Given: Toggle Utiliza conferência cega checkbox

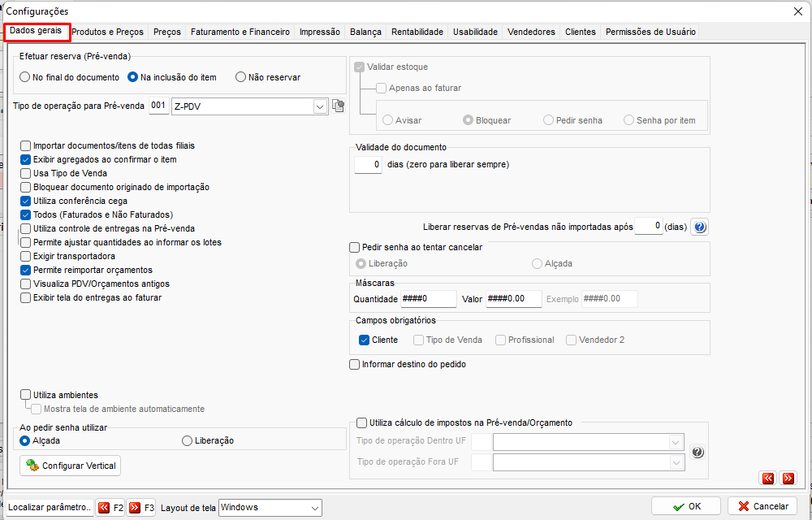Looking at the screenshot, I should [25, 201].
